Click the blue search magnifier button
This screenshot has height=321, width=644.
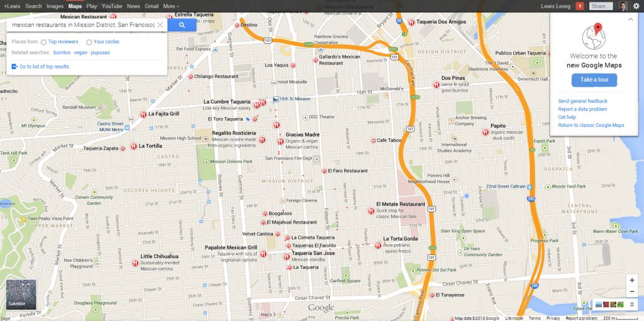point(181,25)
